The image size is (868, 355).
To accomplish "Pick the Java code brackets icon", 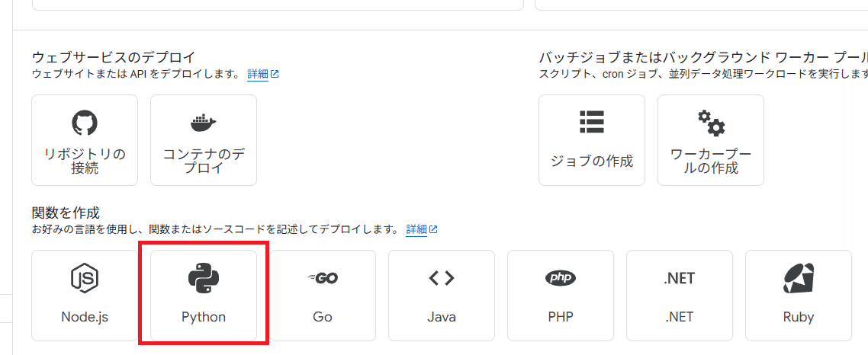I will point(442,278).
